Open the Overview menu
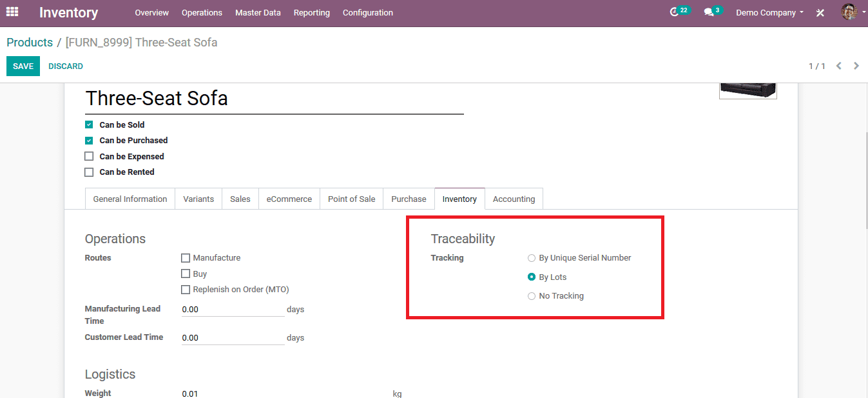 click(x=152, y=13)
